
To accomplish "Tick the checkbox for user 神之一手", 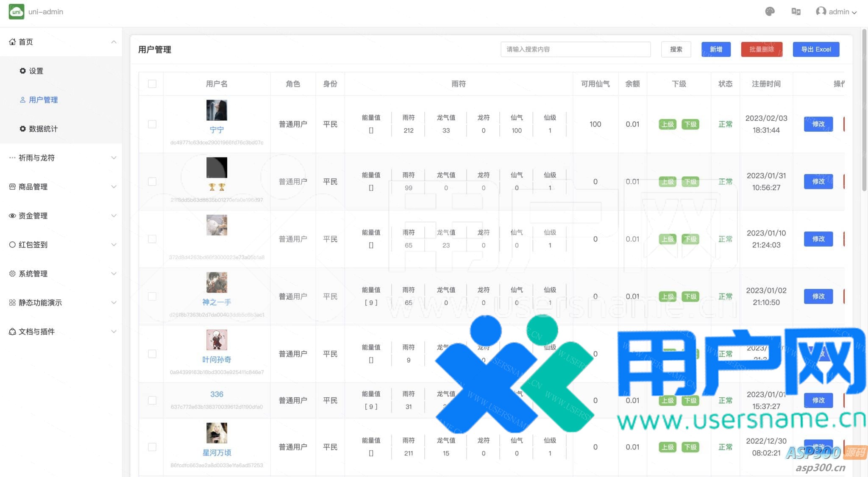I will point(152,297).
